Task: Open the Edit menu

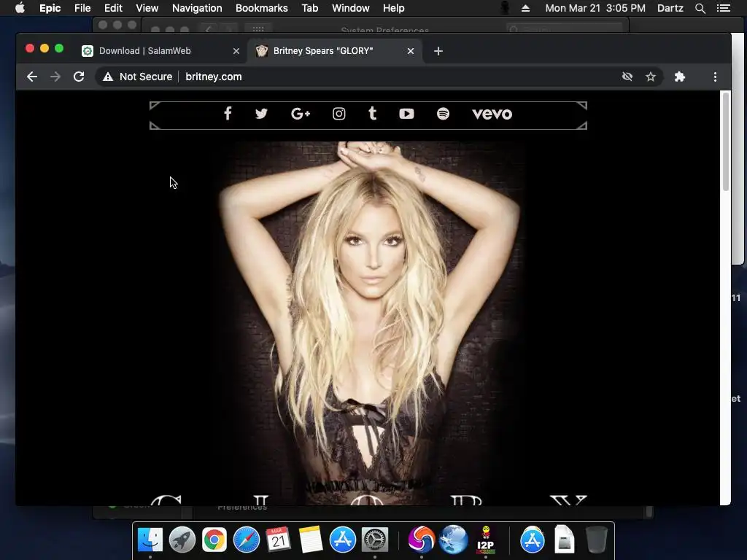Action: (113, 8)
